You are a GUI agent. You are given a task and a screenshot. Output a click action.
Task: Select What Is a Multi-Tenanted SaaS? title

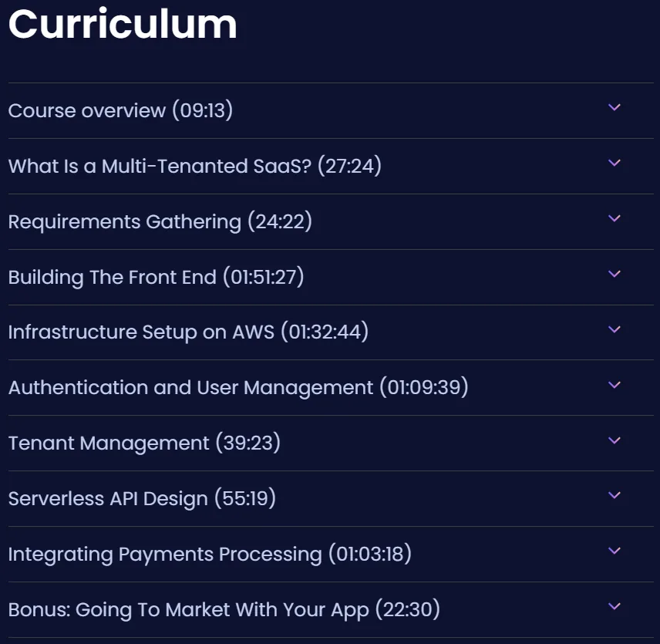click(195, 166)
